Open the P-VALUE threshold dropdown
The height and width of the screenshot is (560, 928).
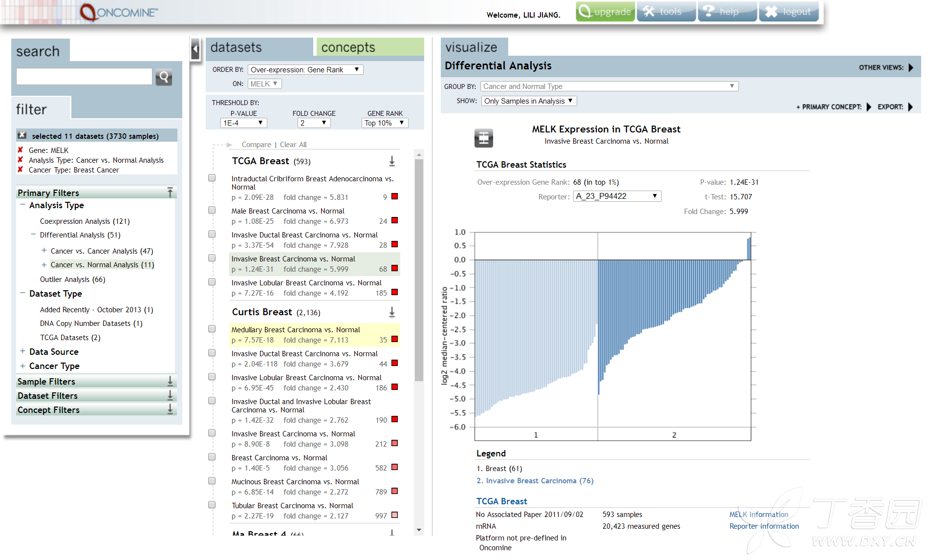tap(243, 123)
